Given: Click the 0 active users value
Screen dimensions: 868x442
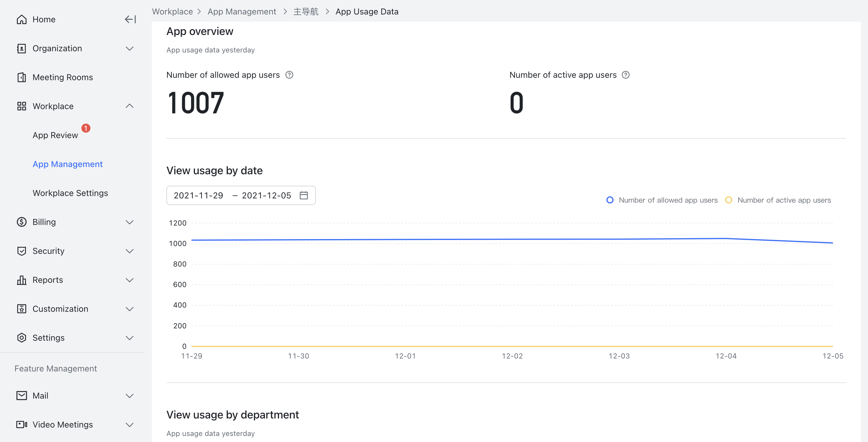Looking at the screenshot, I should click(516, 103).
